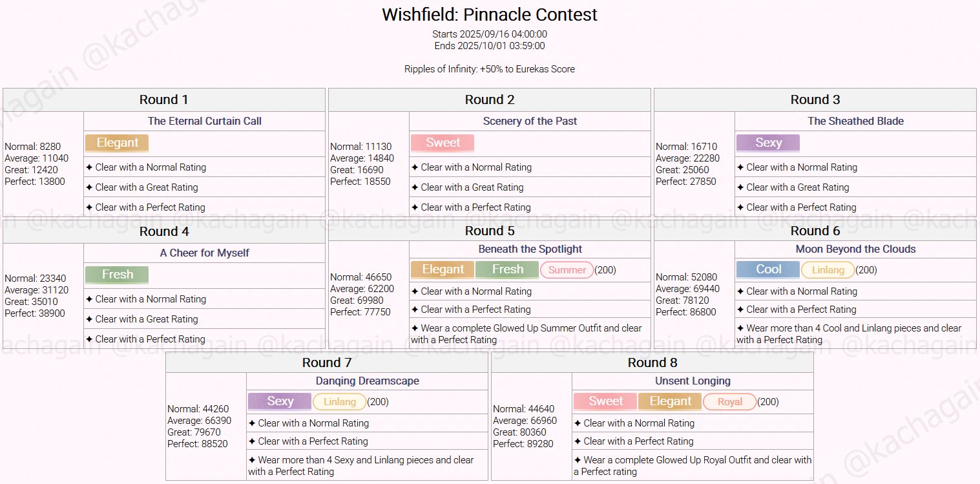Click the Sweet badge in Round 2

(443, 143)
